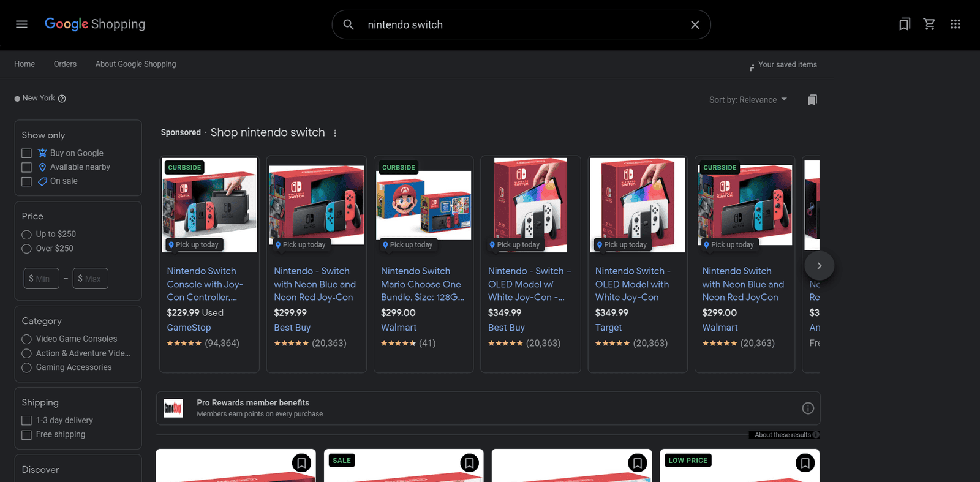Select Action & Adventure Video category
980x482 pixels.
click(26, 353)
